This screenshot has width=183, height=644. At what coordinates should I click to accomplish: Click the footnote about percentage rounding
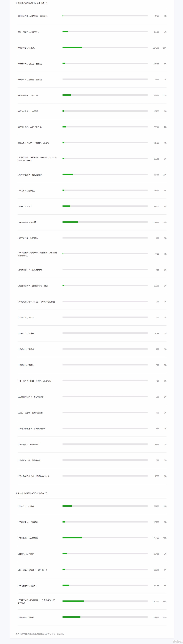pos(40,634)
